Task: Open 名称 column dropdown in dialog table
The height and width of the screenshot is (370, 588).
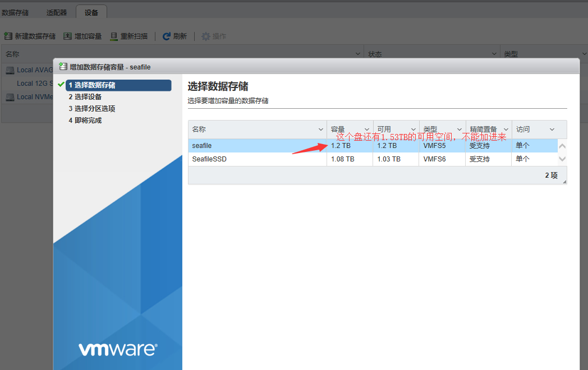Action: [x=320, y=129]
